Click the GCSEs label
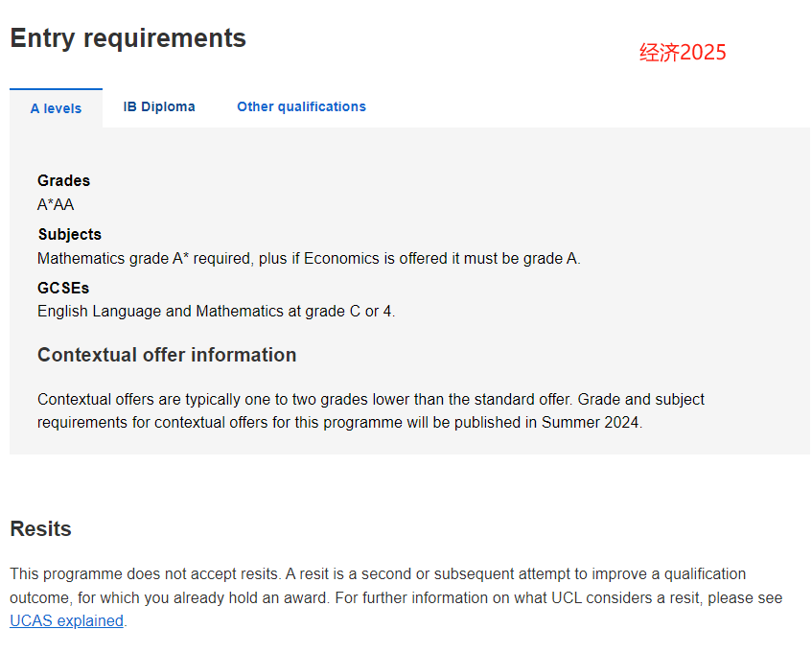 pyautogui.click(x=63, y=288)
